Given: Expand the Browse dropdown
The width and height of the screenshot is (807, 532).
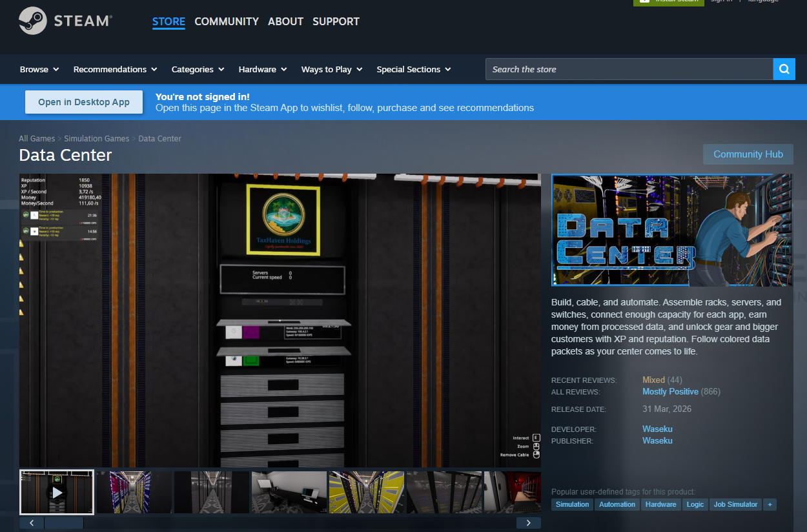Looking at the screenshot, I should point(39,69).
